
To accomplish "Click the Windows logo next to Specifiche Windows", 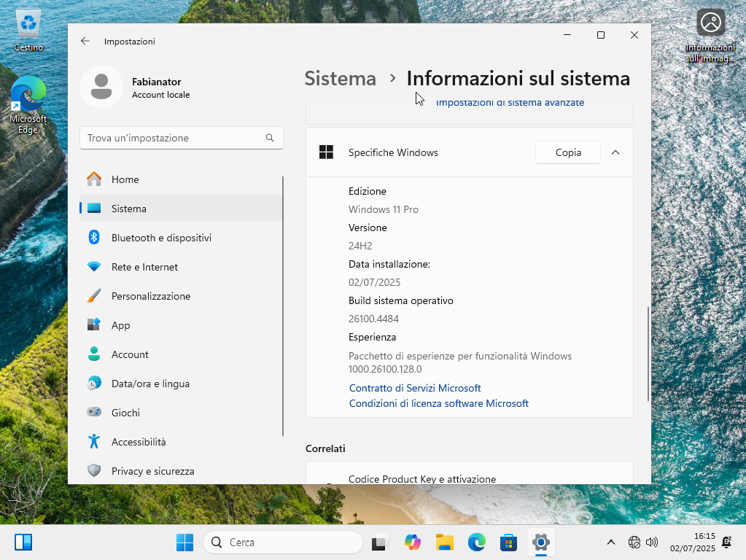I will pyautogui.click(x=327, y=152).
